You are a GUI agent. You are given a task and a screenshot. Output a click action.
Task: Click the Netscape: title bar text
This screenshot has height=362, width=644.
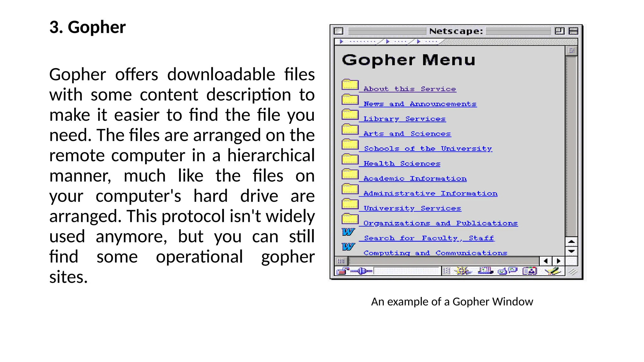click(456, 31)
